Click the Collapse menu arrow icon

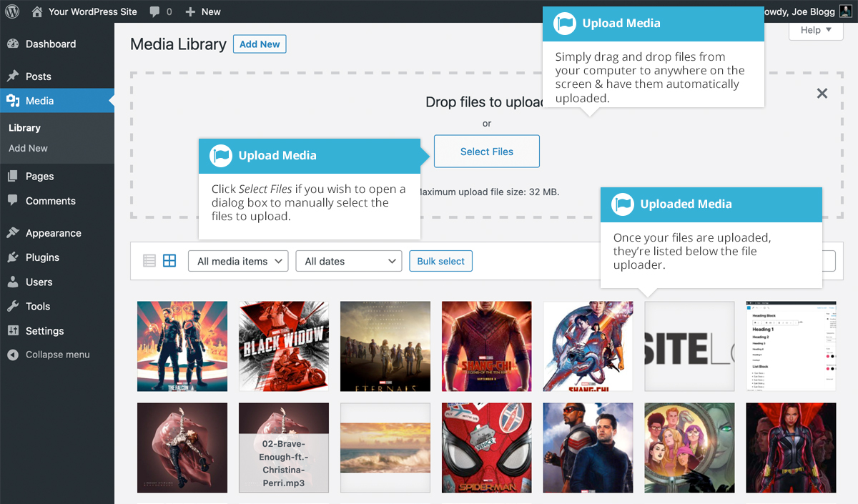coord(13,355)
